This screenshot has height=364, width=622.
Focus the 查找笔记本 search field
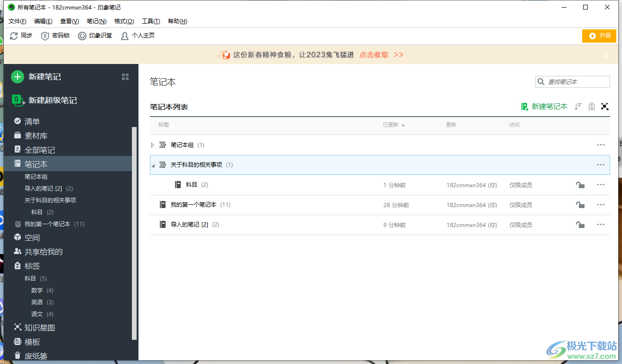pyautogui.click(x=573, y=82)
